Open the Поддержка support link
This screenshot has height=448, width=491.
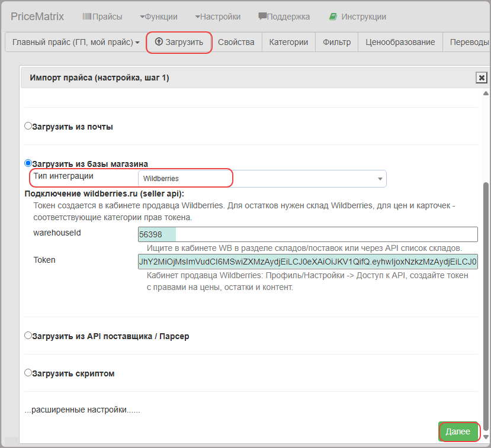pyautogui.click(x=284, y=17)
